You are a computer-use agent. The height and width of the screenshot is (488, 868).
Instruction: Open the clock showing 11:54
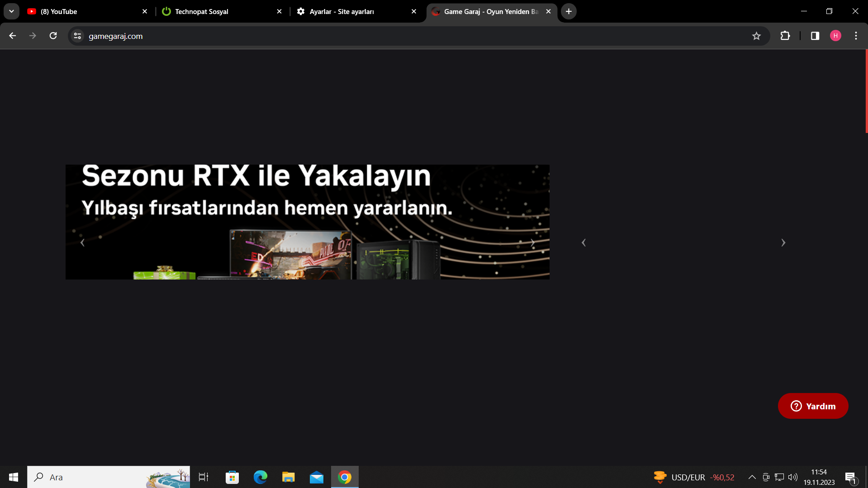pyautogui.click(x=819, y=477)
